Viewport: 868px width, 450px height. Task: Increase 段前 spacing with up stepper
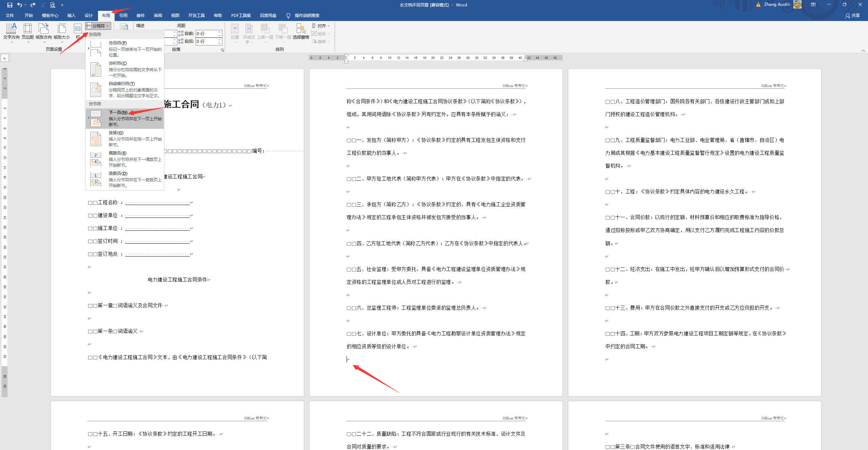click(219, 32)
